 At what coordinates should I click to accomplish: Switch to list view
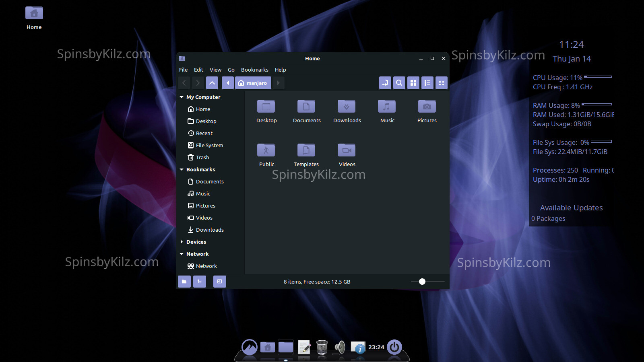pos(427,83)
